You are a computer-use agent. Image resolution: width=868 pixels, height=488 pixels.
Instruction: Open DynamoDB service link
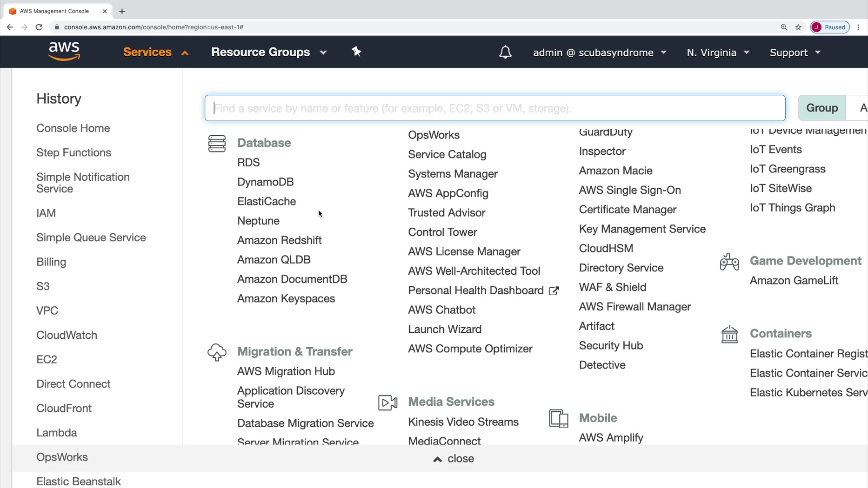(x=265, y=182)
